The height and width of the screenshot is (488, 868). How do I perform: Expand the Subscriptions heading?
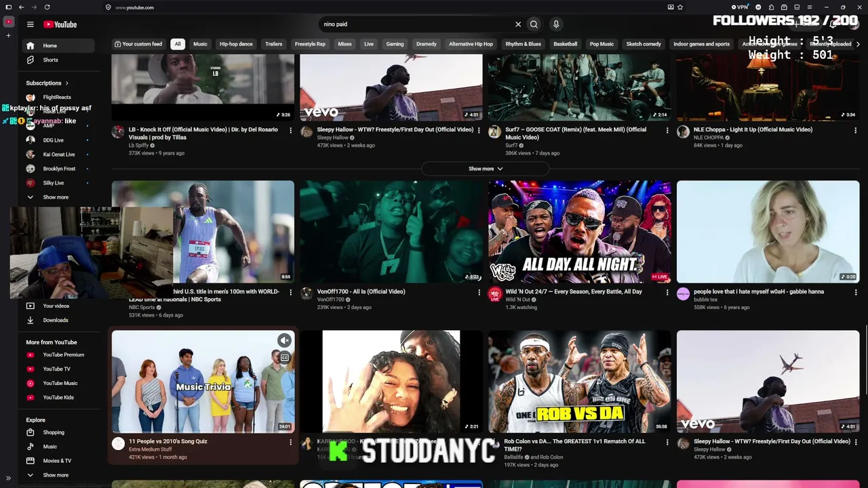click(47, 83)
